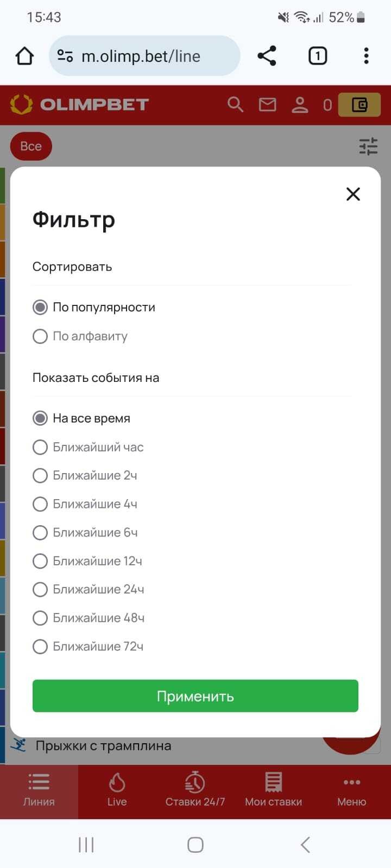Open the filter sliders icon
This screenshot has width=391, height=868.
(x=368, y=146)
